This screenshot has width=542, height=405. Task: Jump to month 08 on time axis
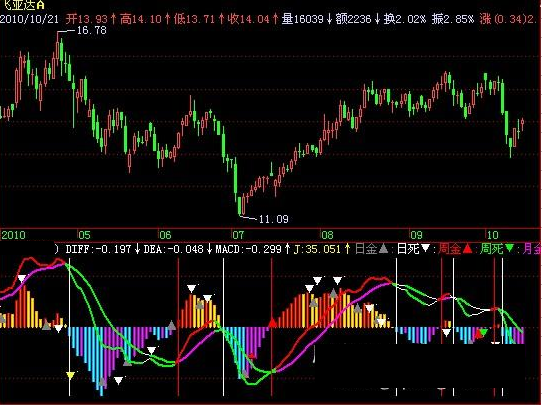point(327,235)
